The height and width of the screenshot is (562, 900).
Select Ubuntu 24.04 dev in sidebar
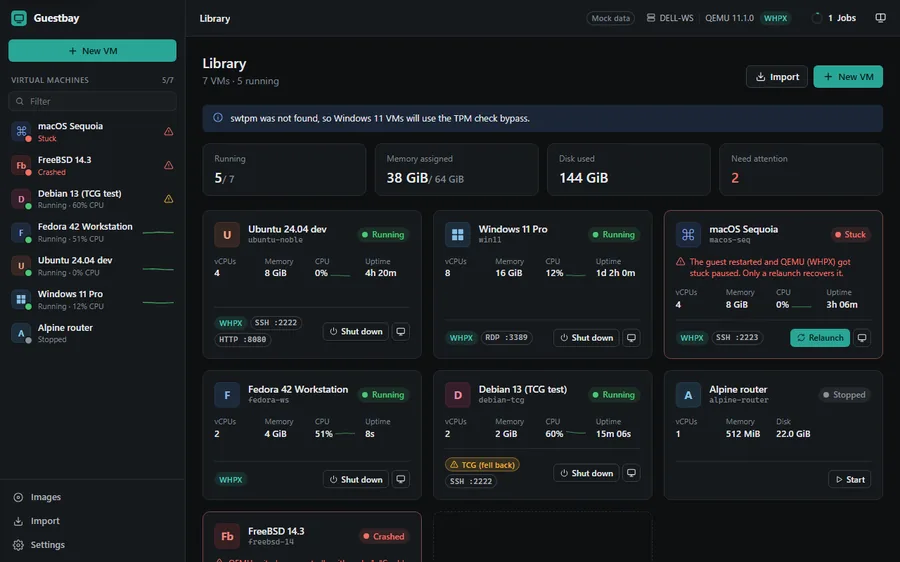pos(92,266)
